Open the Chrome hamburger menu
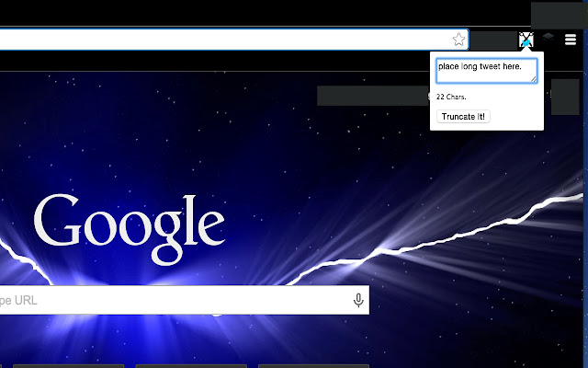The width and height of the screenshot is (588, 368). coord(571,40)
